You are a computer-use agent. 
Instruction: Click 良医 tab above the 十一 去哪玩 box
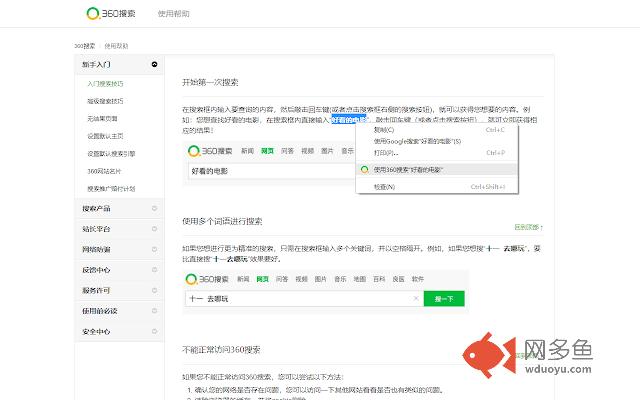(398, 279)
